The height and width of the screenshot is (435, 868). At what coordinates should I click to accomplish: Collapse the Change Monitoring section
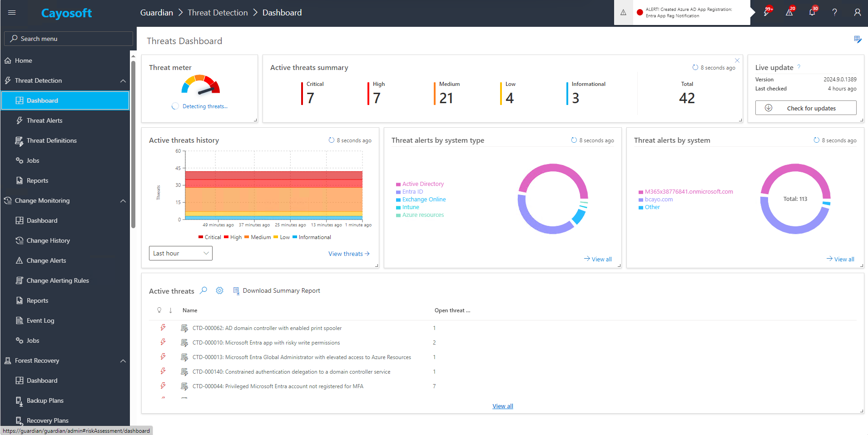123,200
